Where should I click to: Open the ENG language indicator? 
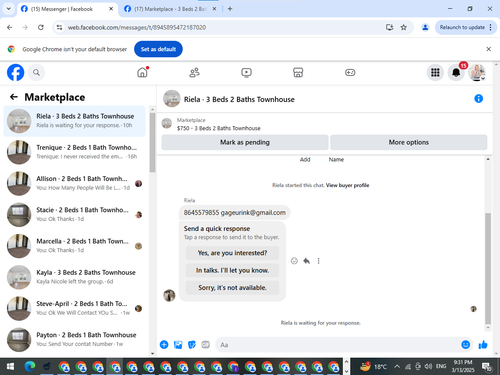(441, 367)
